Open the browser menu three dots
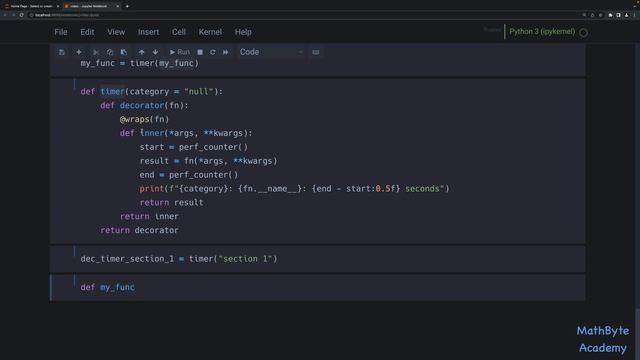This screenshot has width=640, height=360. [635, 15]
